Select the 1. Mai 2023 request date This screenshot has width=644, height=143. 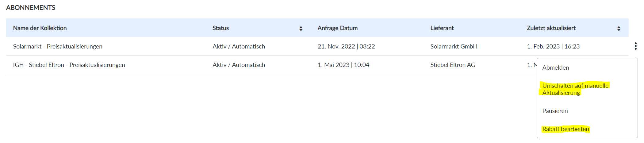[343, 65]
